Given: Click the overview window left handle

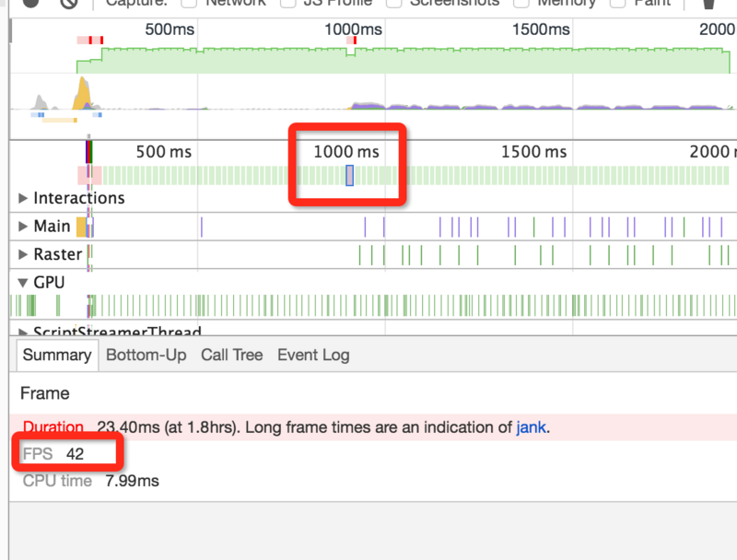Looking at the screenshot, I should click(11, 31).
